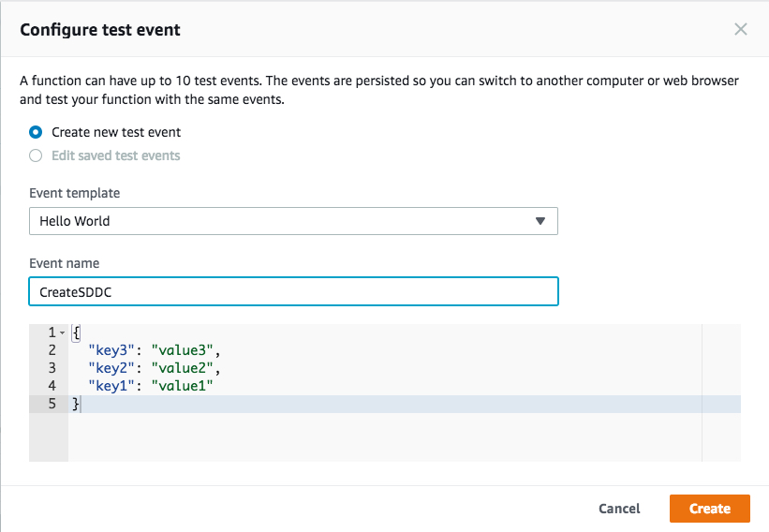This screenshot has height=532, width=769.
Task: Close the Configure test event dialog
Action: [740, 29]
